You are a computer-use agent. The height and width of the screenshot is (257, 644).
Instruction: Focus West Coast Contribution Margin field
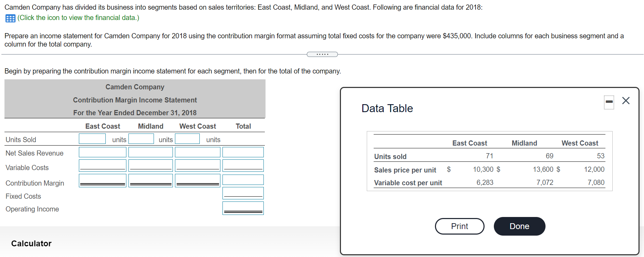click(198, 180)
